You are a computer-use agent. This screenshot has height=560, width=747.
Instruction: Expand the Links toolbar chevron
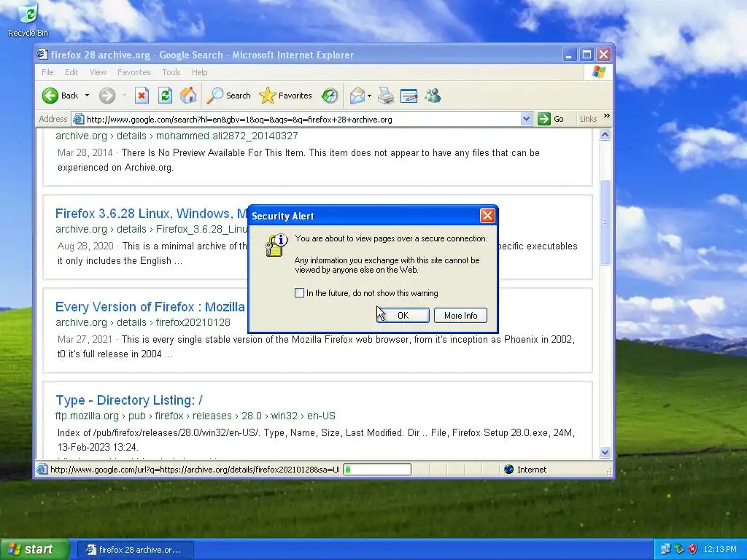pyautogui.click(x=606, y=116)
